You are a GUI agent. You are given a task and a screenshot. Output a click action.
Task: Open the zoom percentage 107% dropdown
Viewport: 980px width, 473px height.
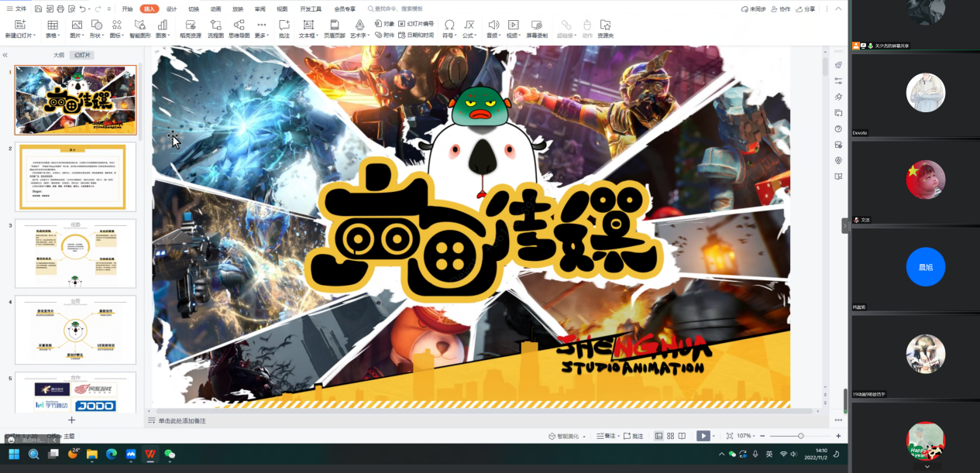click(745, 436)
